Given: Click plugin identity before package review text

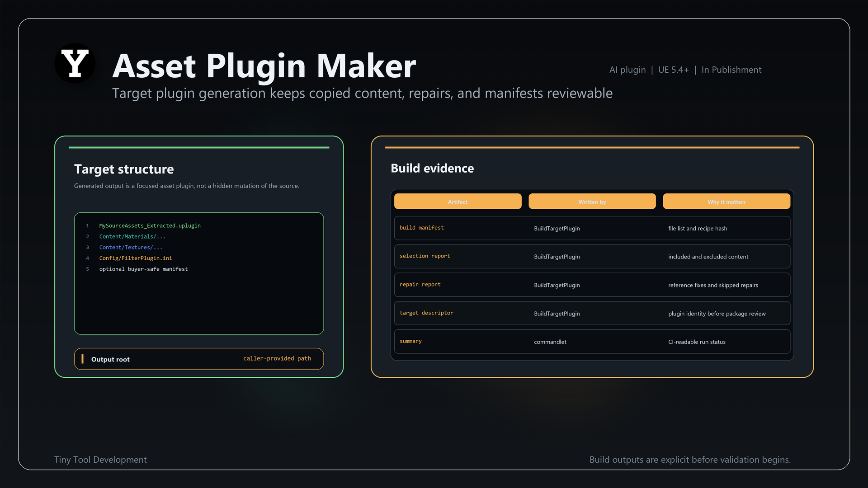Looking at the screenshot, I should [x=717, y=314].
